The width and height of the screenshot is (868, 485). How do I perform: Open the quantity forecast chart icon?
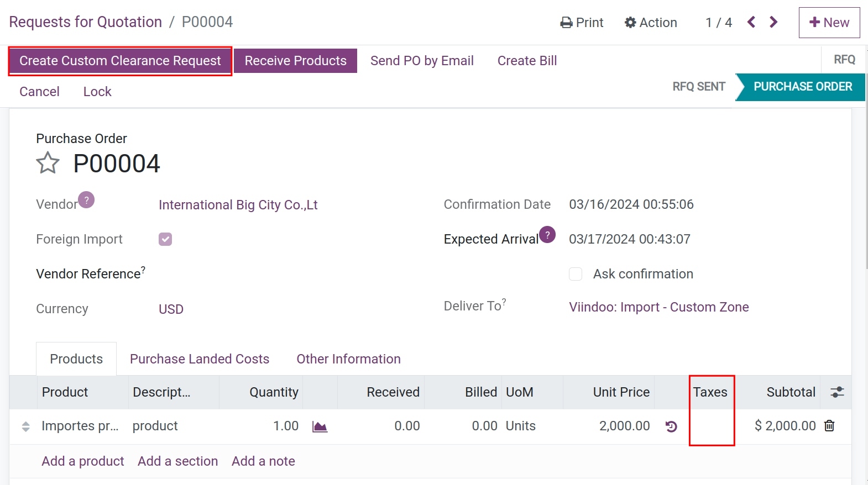(320, 426)
